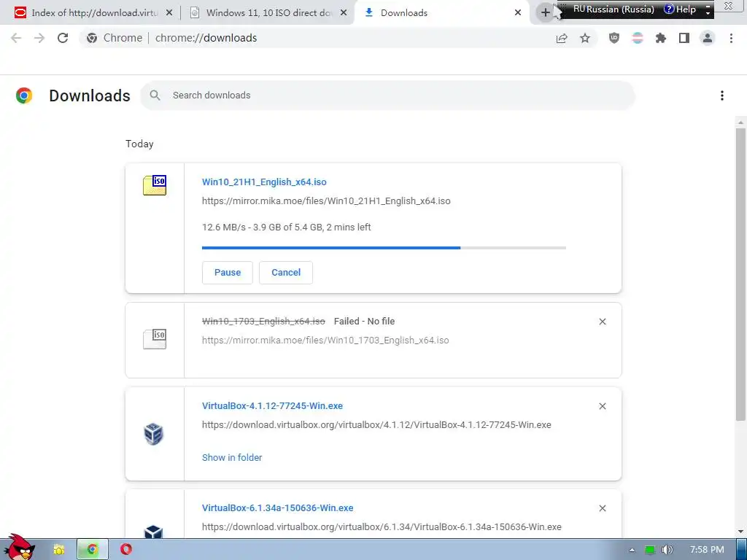Viewport: 747px width, 560px height.
Task: Open the Downloads page three-dot menu
Action: tap(722, 96)
